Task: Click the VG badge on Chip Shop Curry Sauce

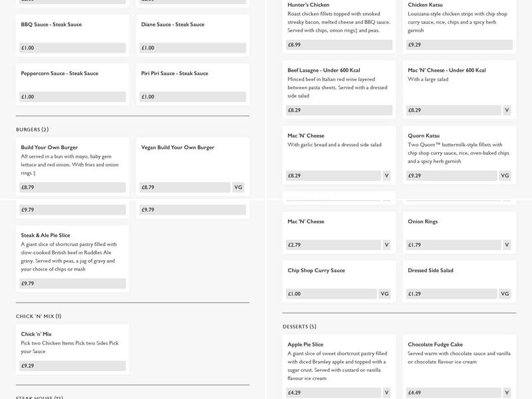Action: [x=384, y=294]
